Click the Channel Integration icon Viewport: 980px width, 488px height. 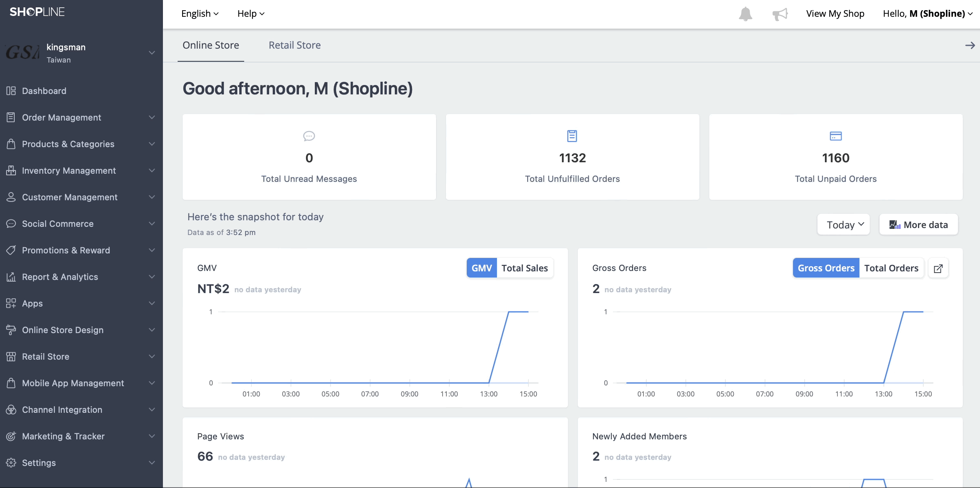click(x=11, y=410)
